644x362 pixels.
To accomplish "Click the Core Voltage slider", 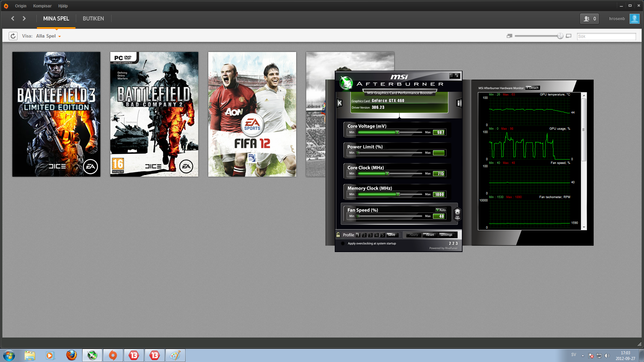I will pos(390,132).
